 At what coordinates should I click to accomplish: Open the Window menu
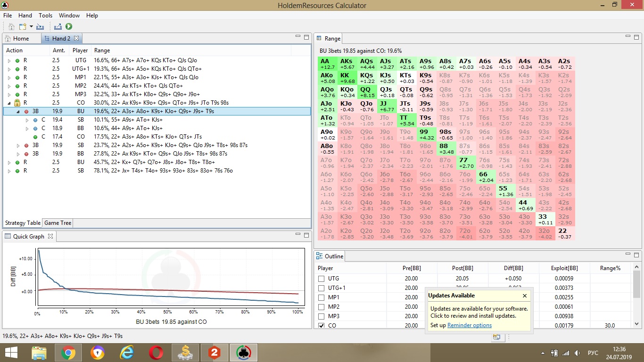pos(69,16)
